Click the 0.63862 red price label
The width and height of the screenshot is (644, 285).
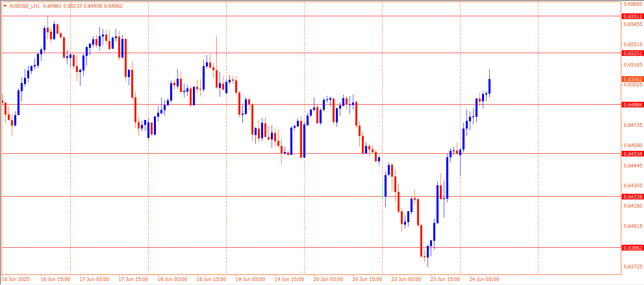pos(633,248)
